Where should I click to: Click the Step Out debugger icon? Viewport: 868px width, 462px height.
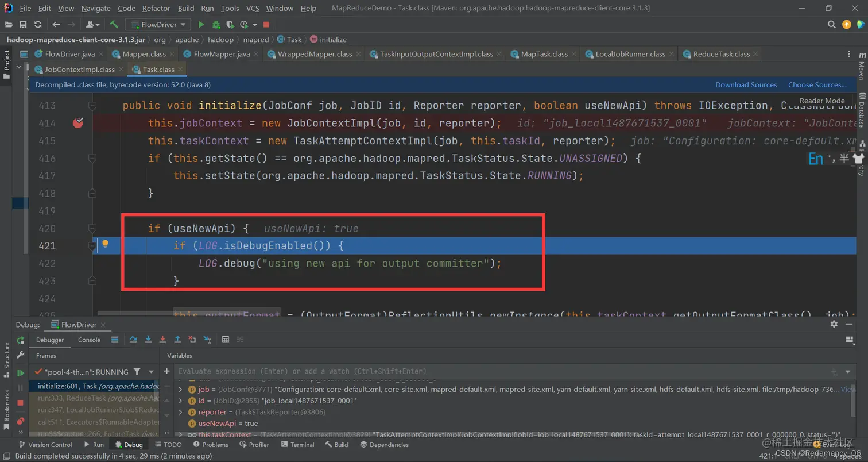pos(178,340)
